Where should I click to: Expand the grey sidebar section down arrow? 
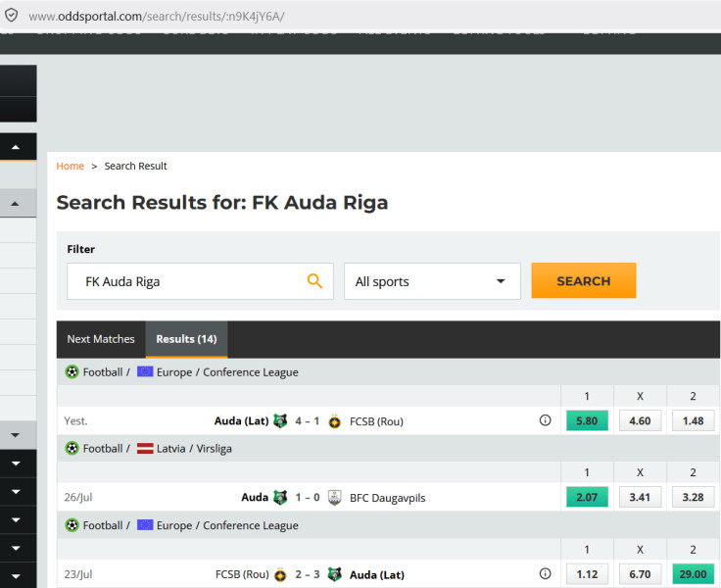coord(15,435)
